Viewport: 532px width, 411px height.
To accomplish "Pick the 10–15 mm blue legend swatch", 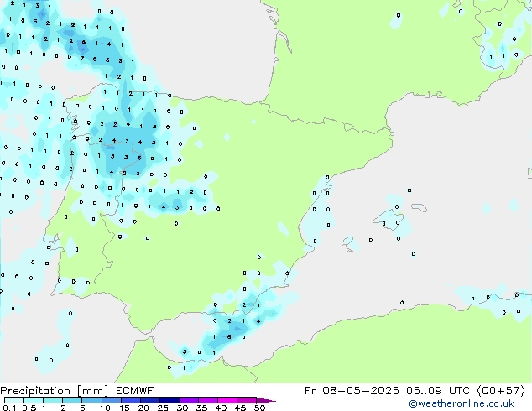I will (x=112, y=400).
